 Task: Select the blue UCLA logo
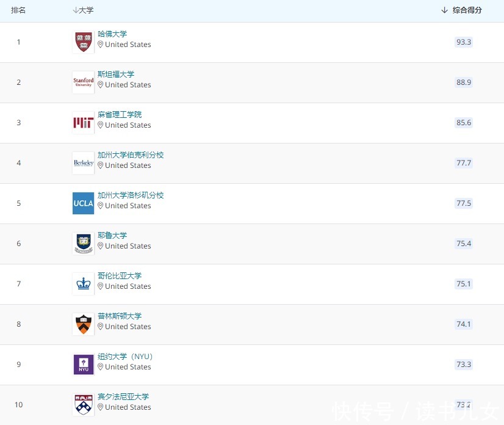[x=83, y=203]
